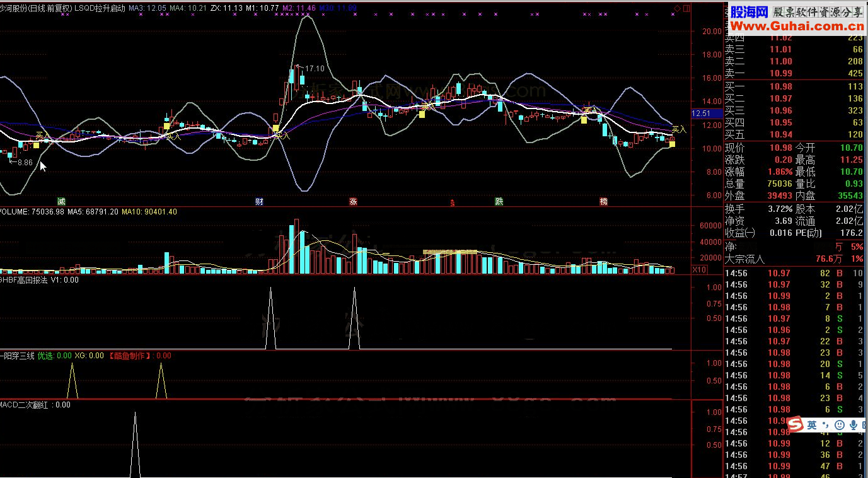Click Sogou microphone voice input icon

point(853,425)
